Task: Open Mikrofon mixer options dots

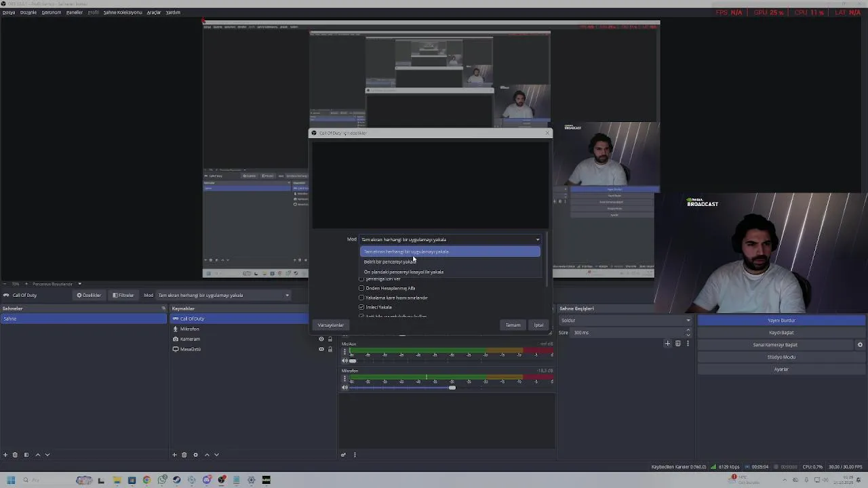Action: tap(344, 378)
